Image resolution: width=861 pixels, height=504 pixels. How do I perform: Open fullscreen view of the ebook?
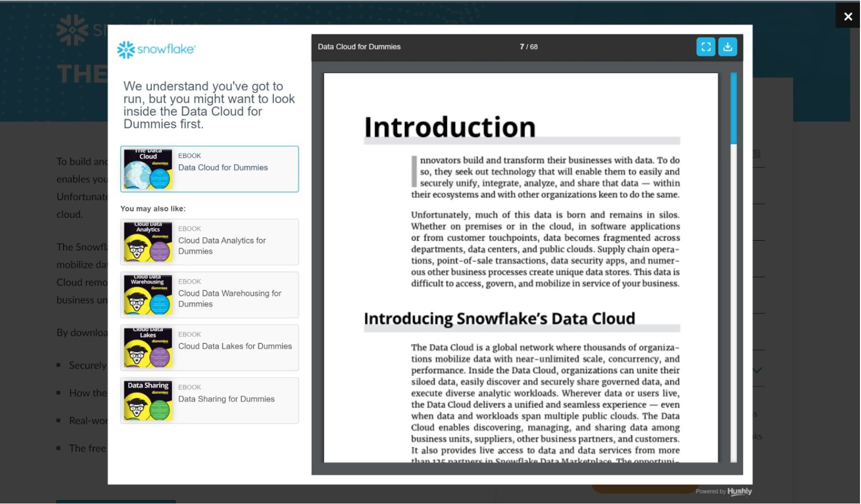pyautogui.click(x=706, y=47)
